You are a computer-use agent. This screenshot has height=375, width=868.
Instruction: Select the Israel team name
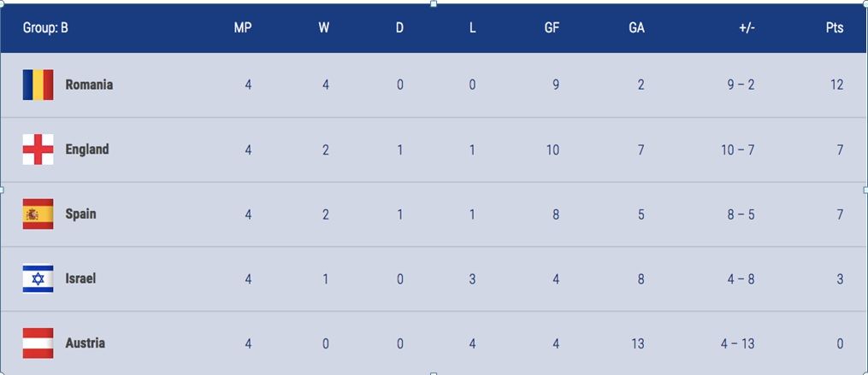pyautogui.click(x=80, y=278)
